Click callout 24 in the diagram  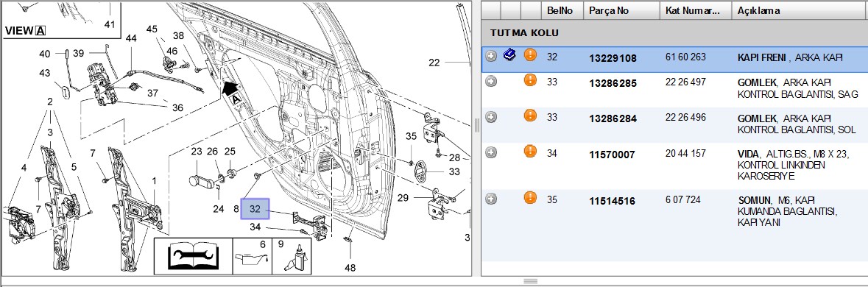coord(219,208)
